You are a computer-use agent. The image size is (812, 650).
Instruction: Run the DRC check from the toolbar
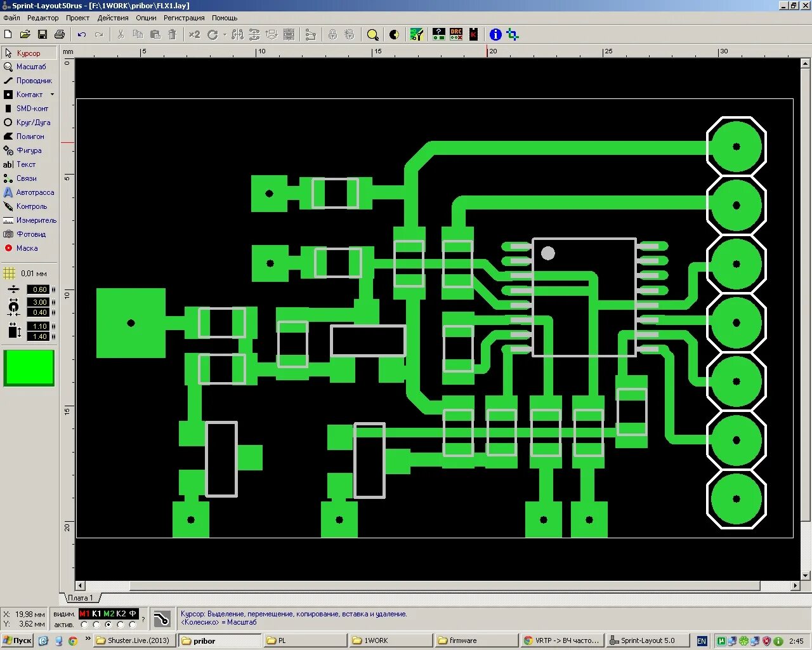point(456,34)
